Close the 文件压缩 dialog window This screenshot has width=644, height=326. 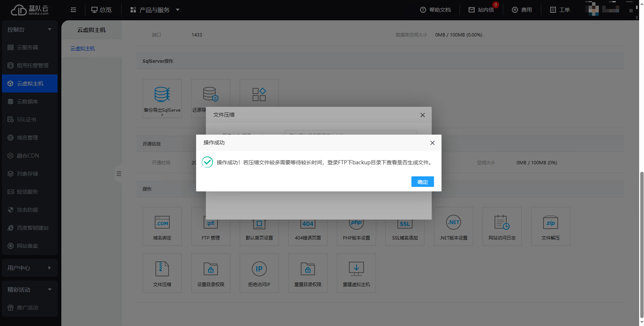[422, 115]
